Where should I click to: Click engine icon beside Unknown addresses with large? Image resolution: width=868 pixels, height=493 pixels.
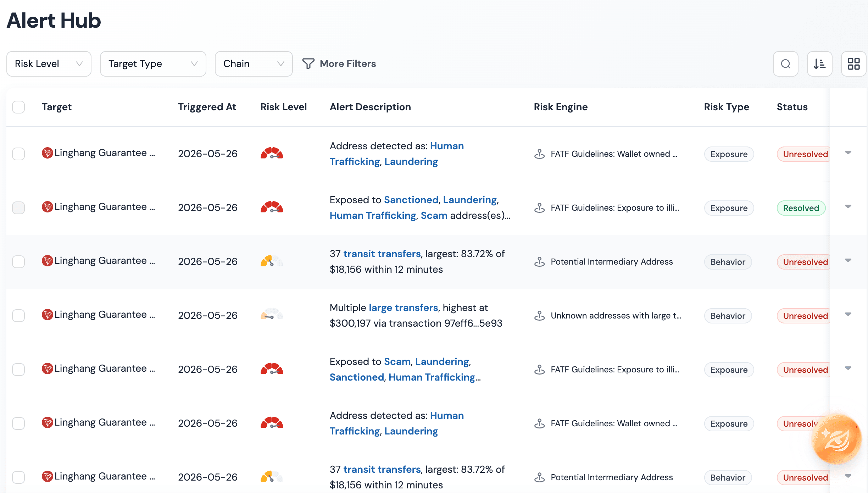pyautogui.click(x=539, y=316)
